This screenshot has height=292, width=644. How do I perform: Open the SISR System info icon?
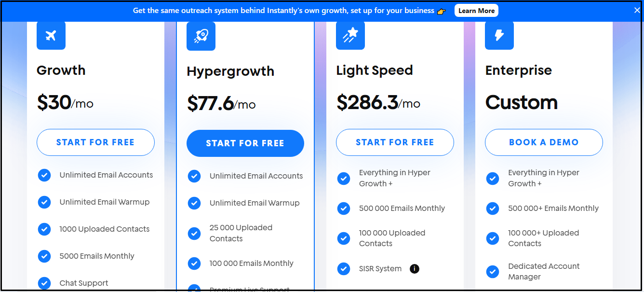pyautogui.click(x=415, y=269)
